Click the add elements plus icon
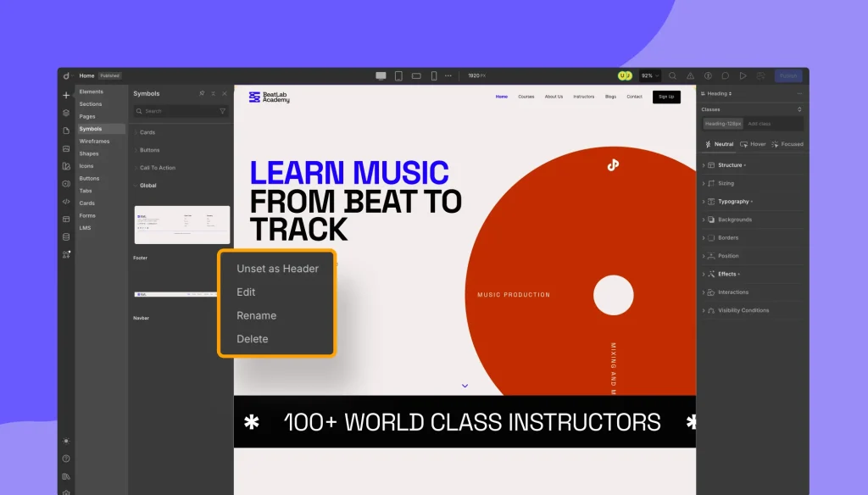Screen dimensions: 868x495 pyautogui.click(x=66, y=95)
